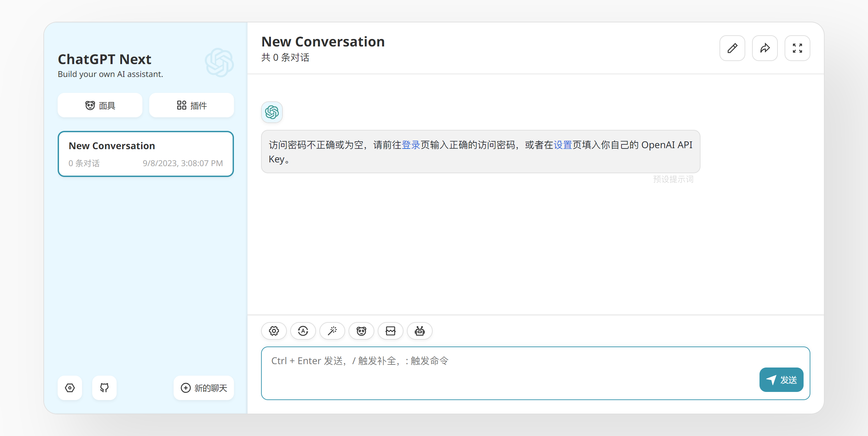This screenshot has width=868, height=436.
Task: Choose model with the robot icon
Action: 420,331
